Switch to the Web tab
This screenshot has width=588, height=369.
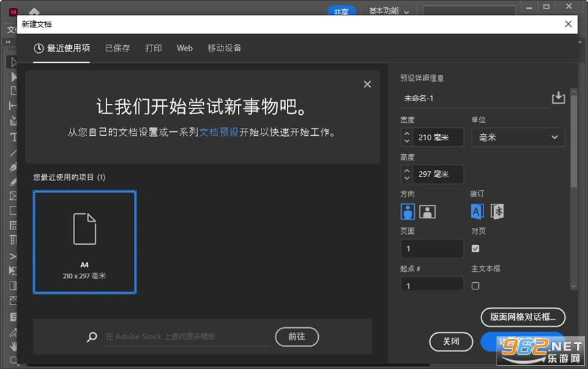(184, 48)
